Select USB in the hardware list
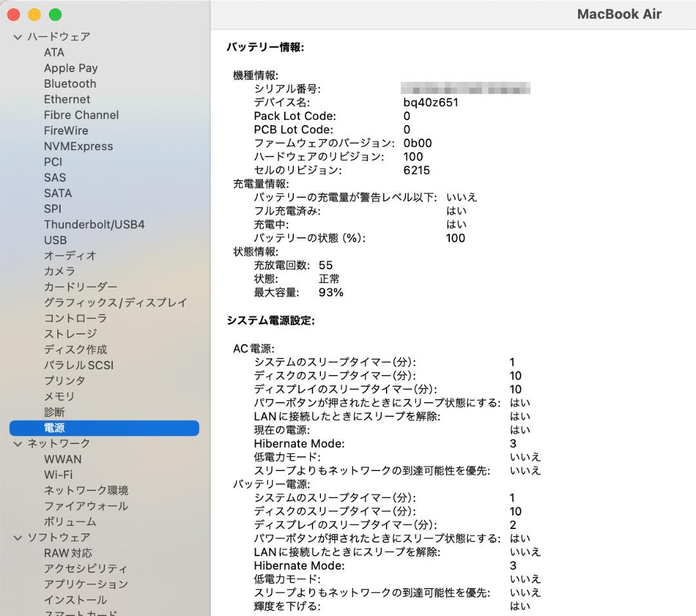The height and width of the screenshot is (616, 696). [55, 240]
